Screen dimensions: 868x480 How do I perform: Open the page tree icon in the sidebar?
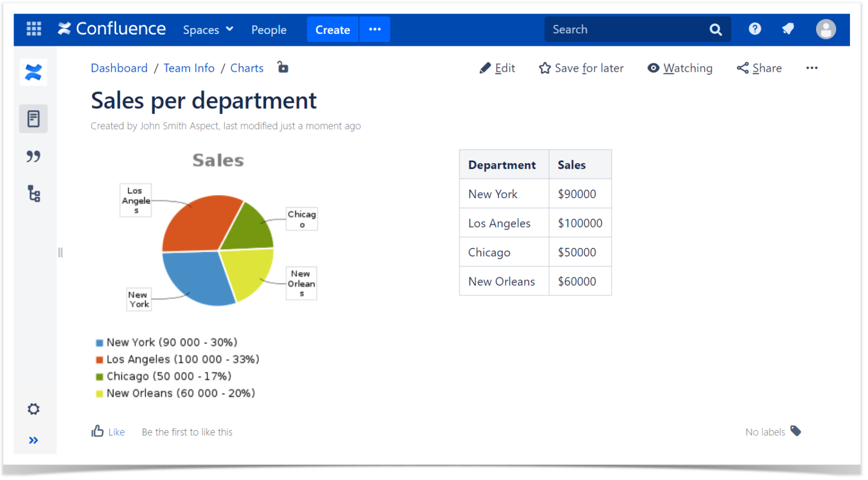(33, 194)
